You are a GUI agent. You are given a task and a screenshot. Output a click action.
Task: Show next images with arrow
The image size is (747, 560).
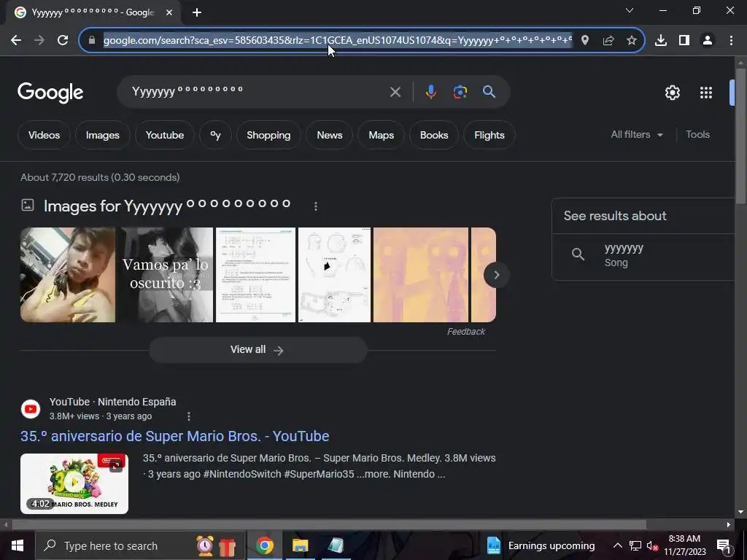(496, 275)
